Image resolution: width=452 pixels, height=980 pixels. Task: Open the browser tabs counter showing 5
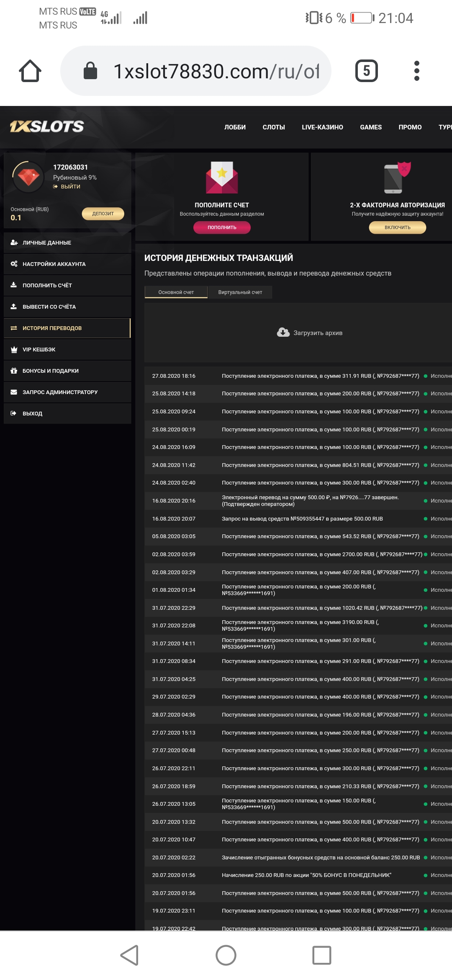tap(366, 71)
